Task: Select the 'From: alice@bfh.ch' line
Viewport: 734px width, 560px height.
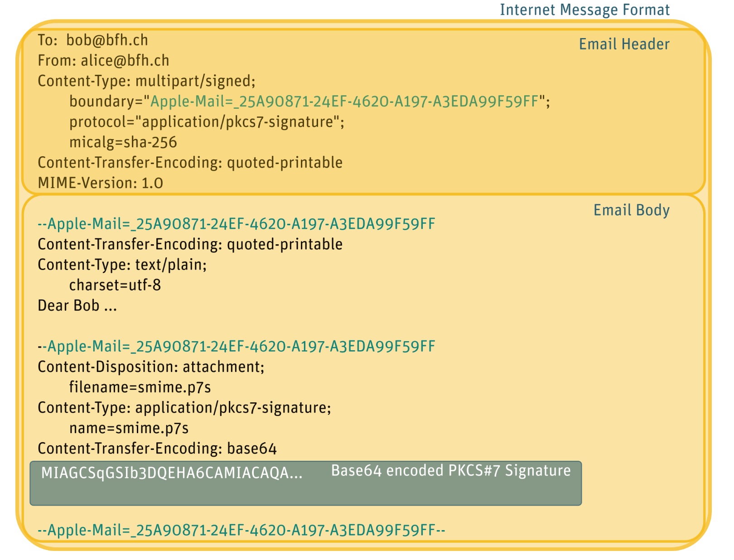Action: click(103, 61)
